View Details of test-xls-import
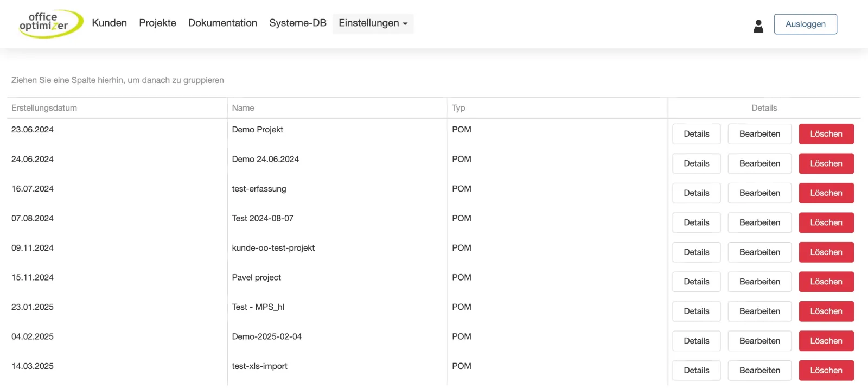This screenshot has height=388, width=868. 696,371
